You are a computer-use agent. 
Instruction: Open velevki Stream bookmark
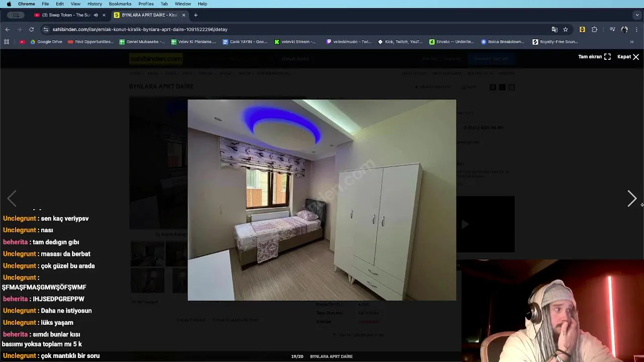click(x=295, y=42)
